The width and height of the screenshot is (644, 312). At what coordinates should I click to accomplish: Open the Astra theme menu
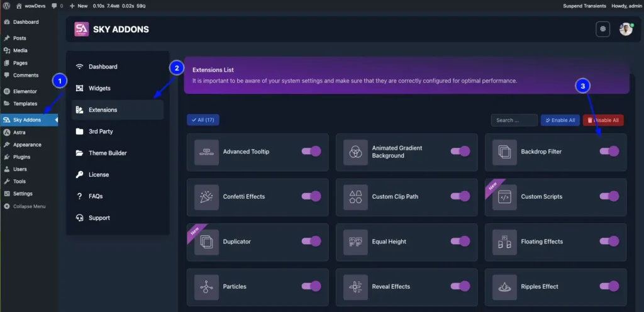[x=29, y=132]
